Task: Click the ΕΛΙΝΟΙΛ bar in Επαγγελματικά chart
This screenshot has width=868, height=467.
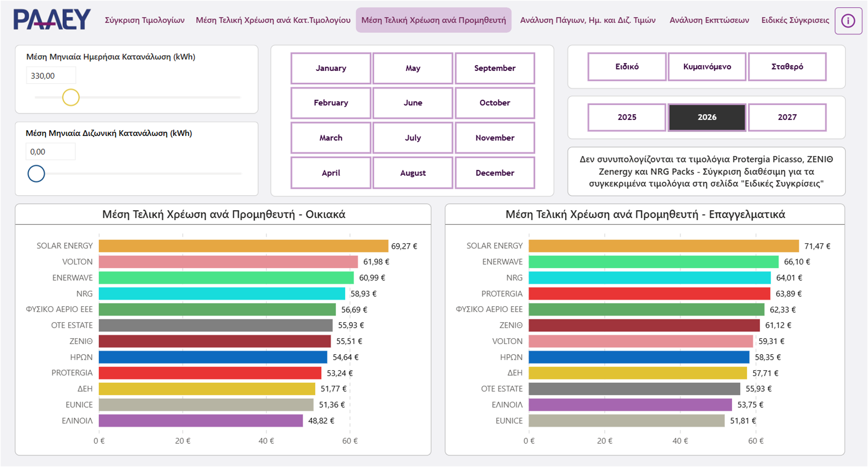Action: point(630,405)
